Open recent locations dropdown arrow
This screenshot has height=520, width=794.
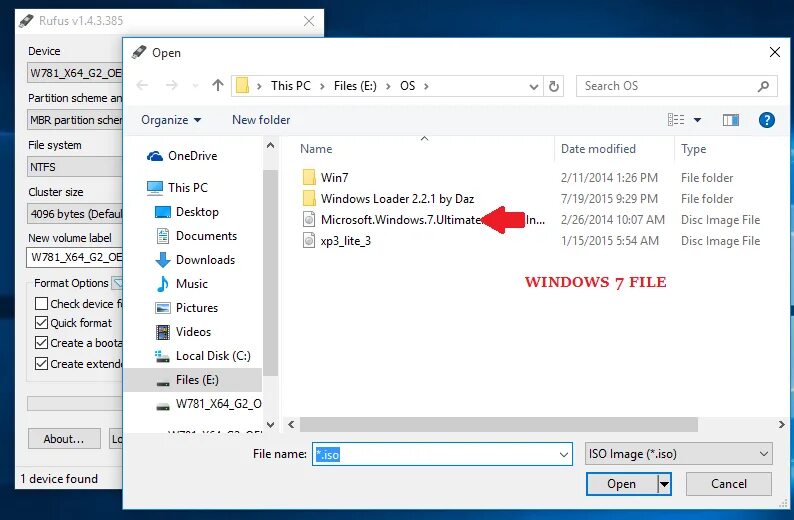pos(195,86)
